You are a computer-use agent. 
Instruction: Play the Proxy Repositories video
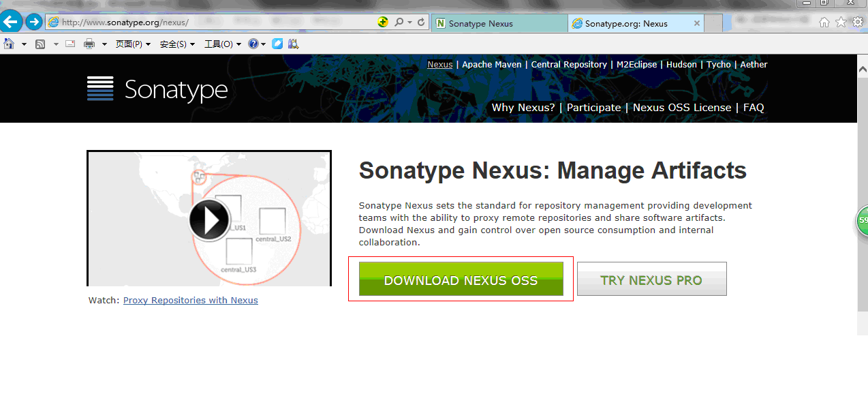pos(209,219)
